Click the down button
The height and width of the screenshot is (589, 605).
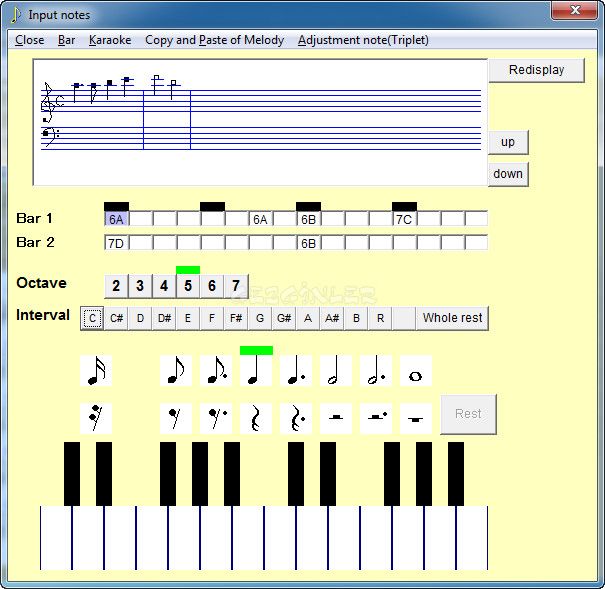508,174
